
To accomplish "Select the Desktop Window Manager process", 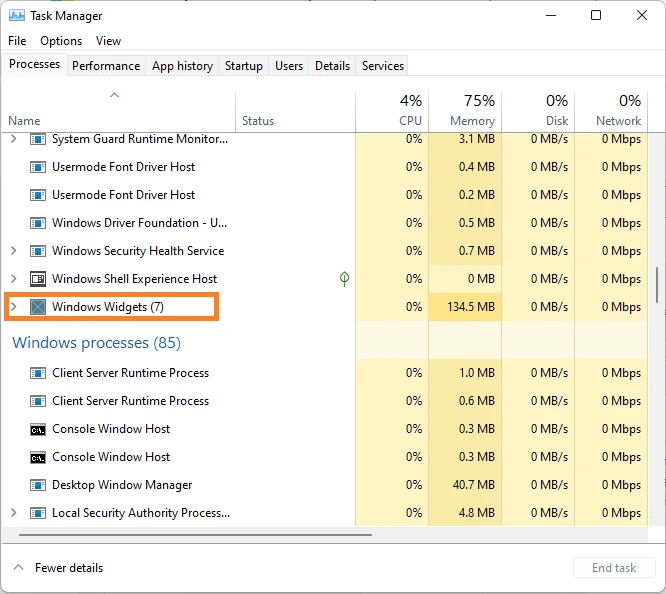I will 122,485.
